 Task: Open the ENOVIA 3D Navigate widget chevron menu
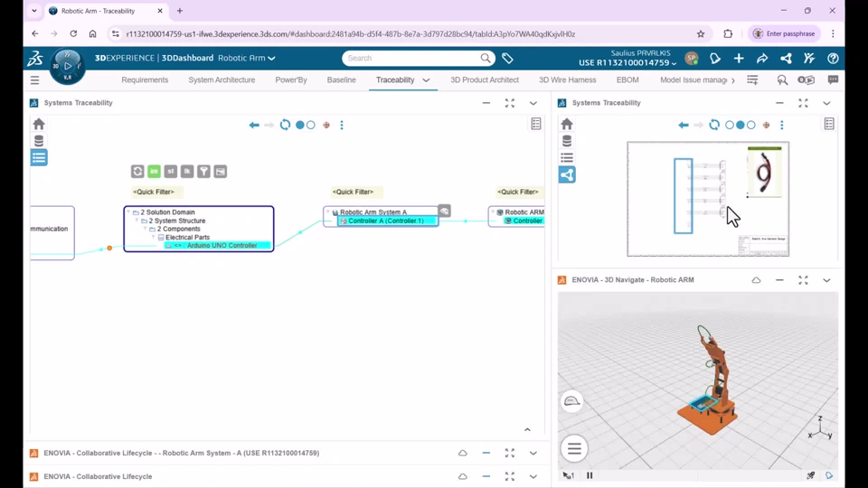826,280
